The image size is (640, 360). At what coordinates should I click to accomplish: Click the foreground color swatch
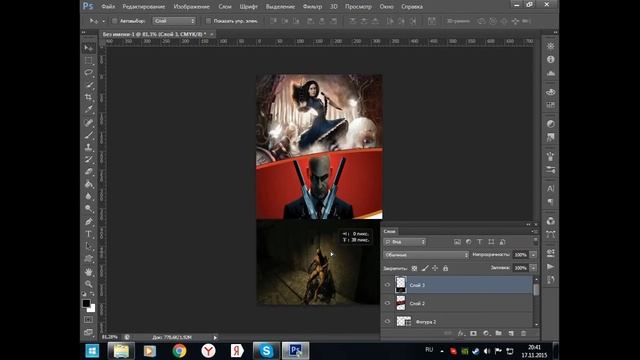tap(86, 303)
